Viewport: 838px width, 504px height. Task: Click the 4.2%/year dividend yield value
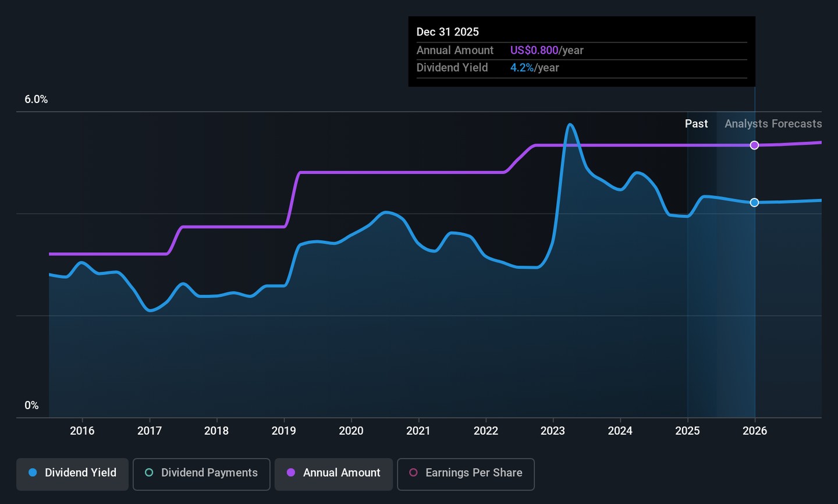(x=534, y=68)
